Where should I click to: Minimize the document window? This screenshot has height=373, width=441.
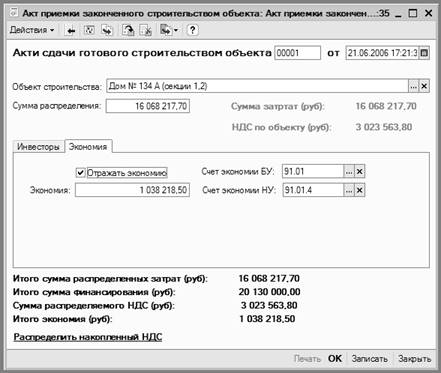398,14
